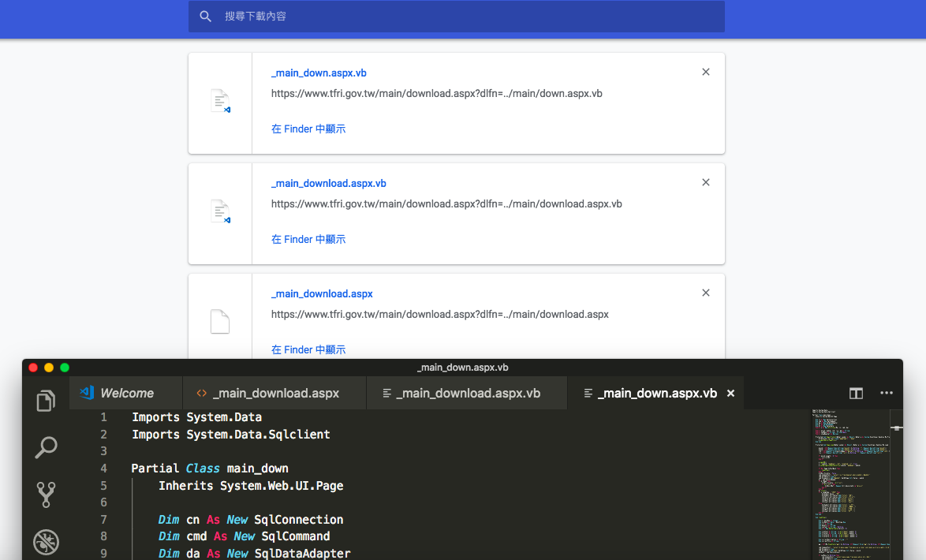
Task: Click VS Code window title _main_down.aspx.vb
Action: click(462, 368)
